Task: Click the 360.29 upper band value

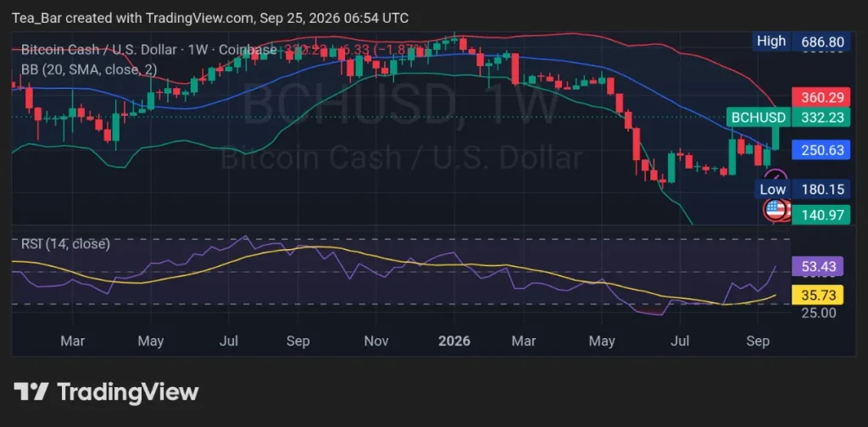Action: [x=821, y=98]
